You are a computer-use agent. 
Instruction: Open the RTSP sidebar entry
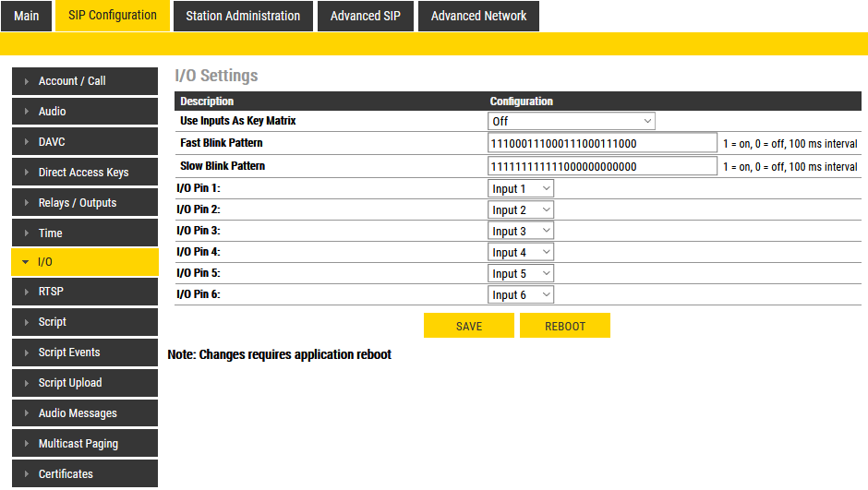pos(84,292)
